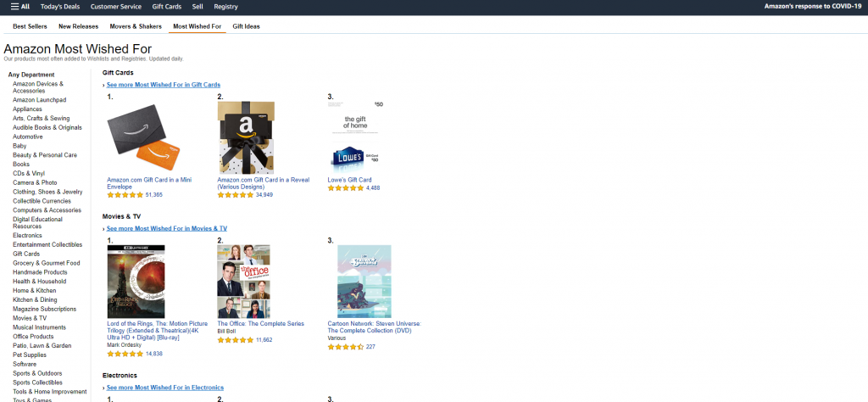Open Clothing, Shoes & Jewelry department
Screen dimensions: 868x402
[47, 193]
